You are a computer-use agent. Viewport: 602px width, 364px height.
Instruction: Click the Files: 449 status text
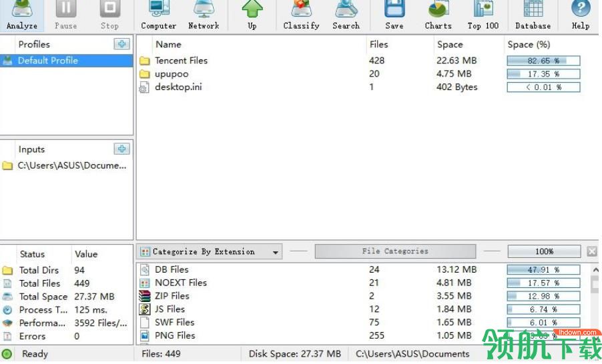[161, 353]
